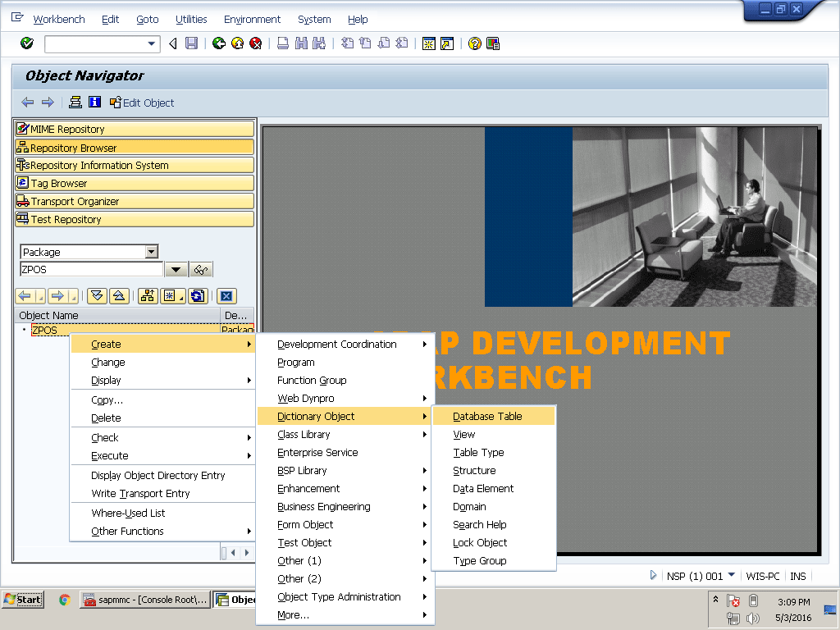
Task: Click the Display glasses icon beside ZPOS
Action: point(202,269)
